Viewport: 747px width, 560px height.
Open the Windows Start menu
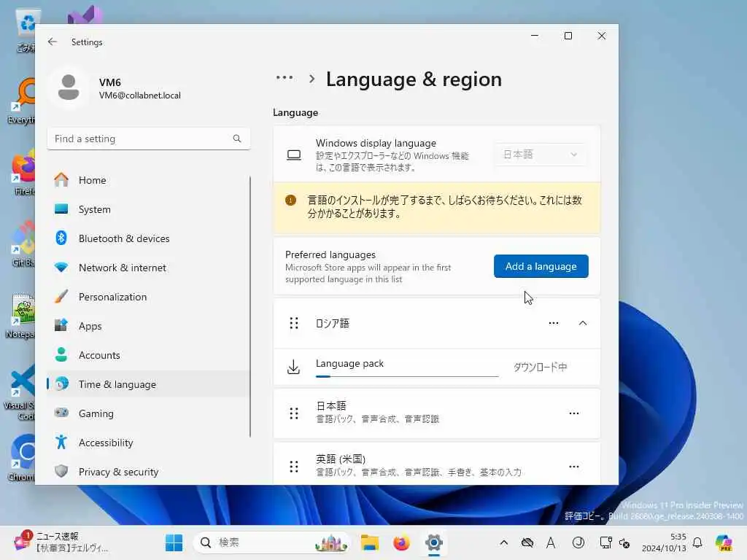174,542
